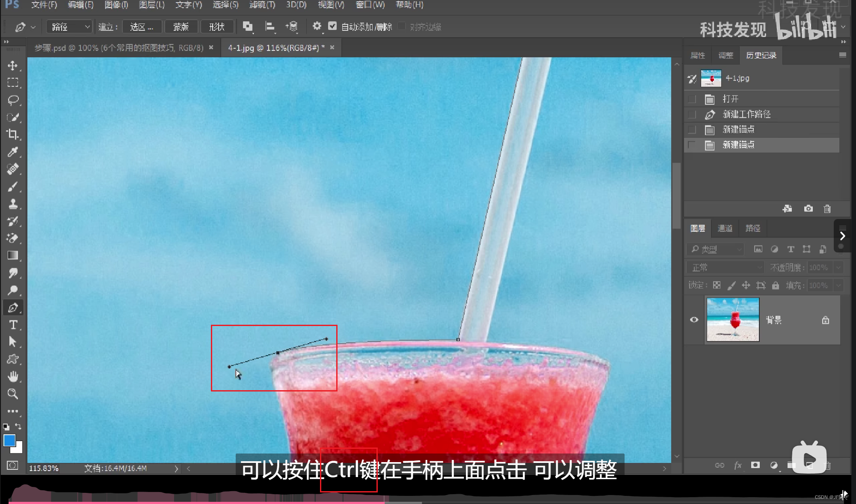Open the 正常 blend mode dropdown

pos(725,267)
